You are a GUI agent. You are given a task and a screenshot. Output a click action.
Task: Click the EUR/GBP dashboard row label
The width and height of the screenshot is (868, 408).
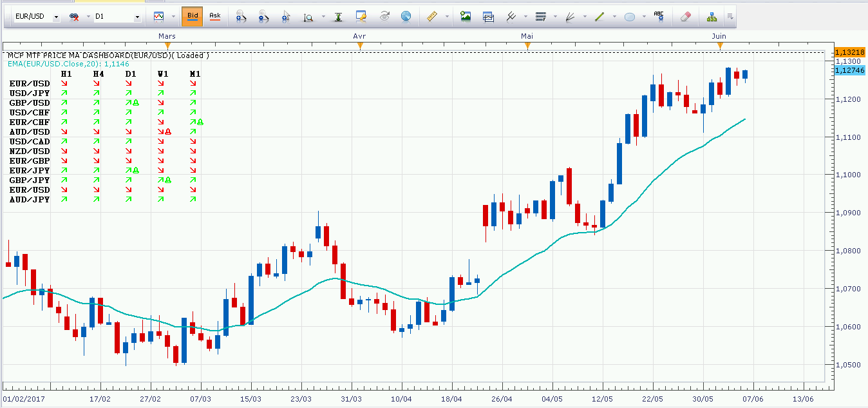30,161
